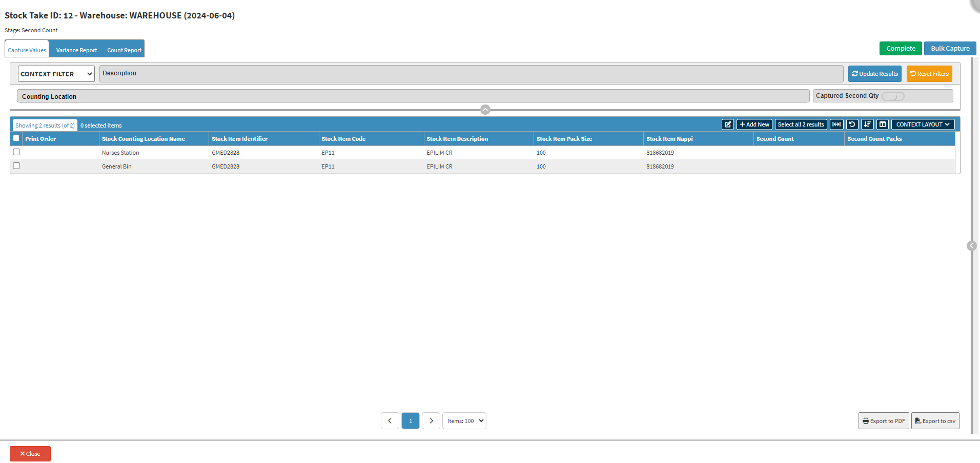Image resolution: width=980 pixels, height=463 pixels.
Task: Click the edit pencil icon in the grid toolbar
Action: click(x=727, y=124)
